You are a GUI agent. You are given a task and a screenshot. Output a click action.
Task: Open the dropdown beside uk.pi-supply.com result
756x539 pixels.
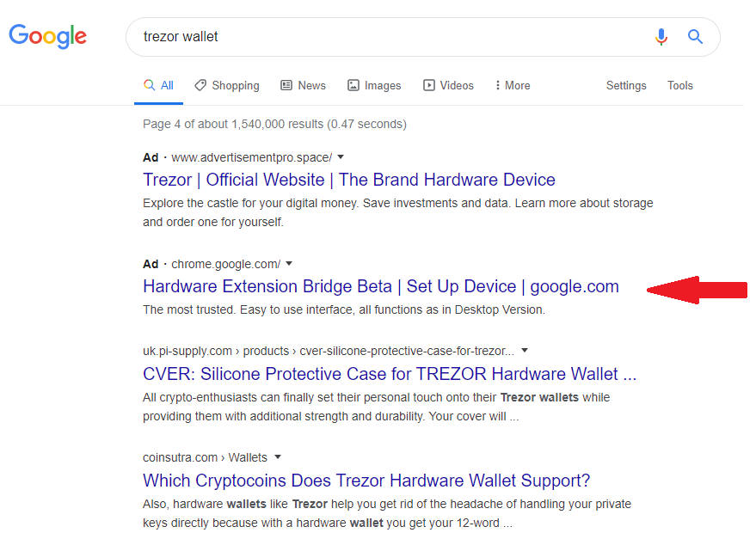pos(525,351)
